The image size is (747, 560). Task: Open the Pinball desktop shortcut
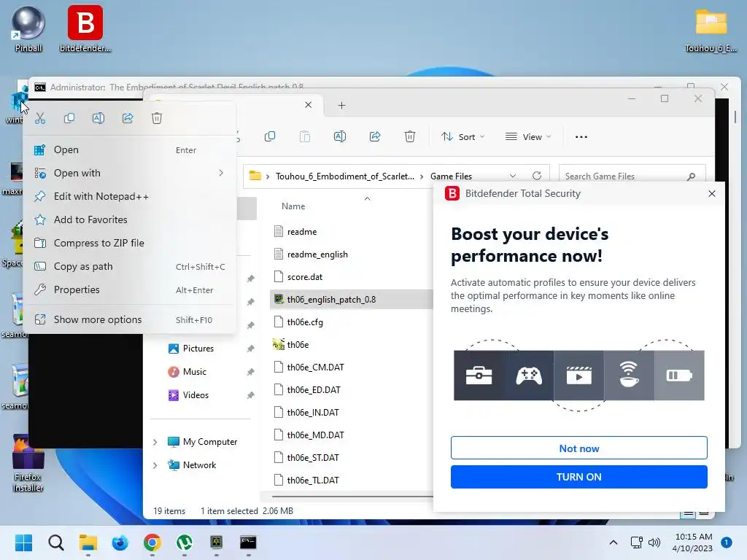click(28, 29)
